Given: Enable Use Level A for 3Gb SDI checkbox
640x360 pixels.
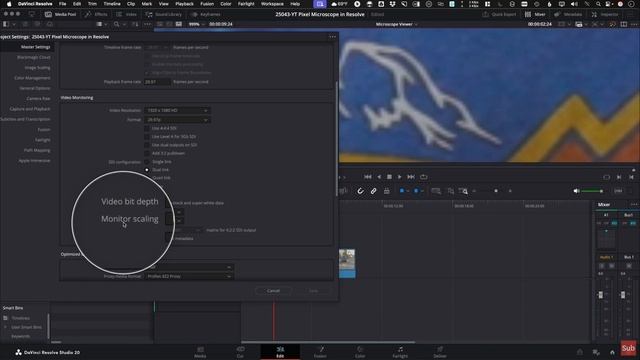Looking at the screenshot, I should (147, 136).
